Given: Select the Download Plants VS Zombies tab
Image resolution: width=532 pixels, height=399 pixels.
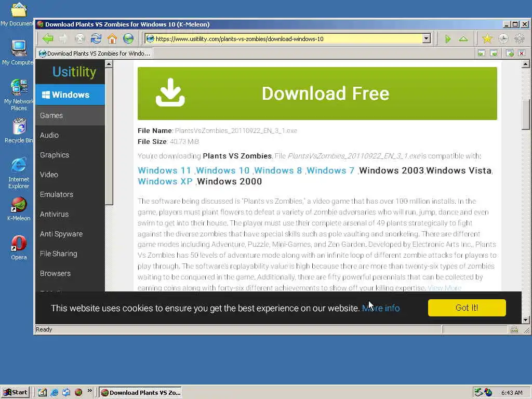Looking at the screenshot, I should pos(95,54).
